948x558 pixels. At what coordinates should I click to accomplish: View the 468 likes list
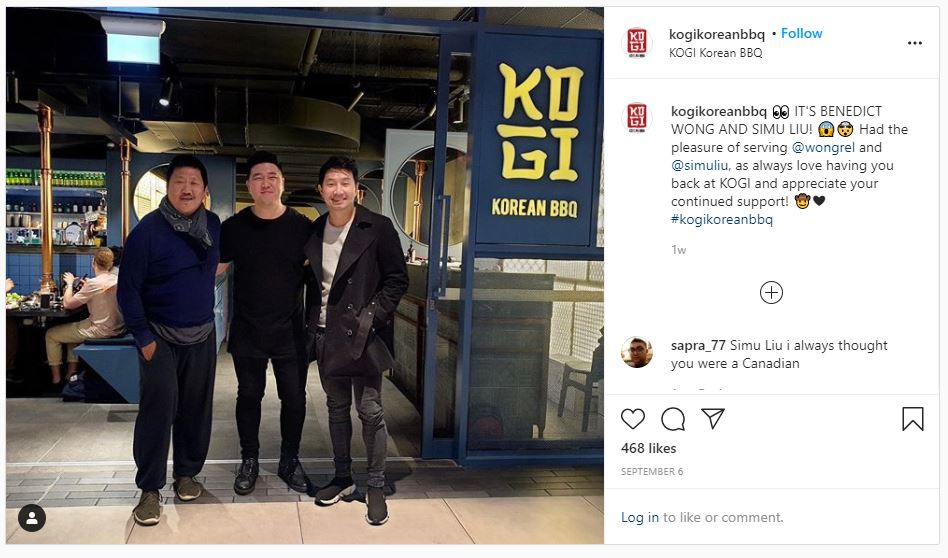[649, 449]
